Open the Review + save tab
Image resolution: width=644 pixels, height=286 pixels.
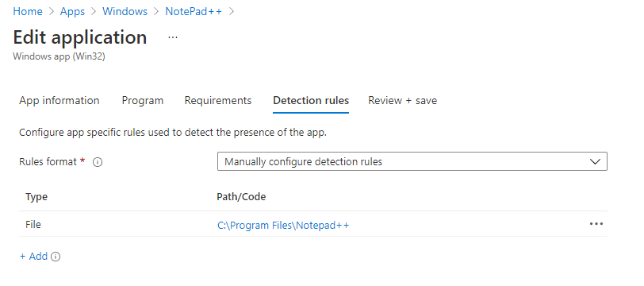(403, 100)
